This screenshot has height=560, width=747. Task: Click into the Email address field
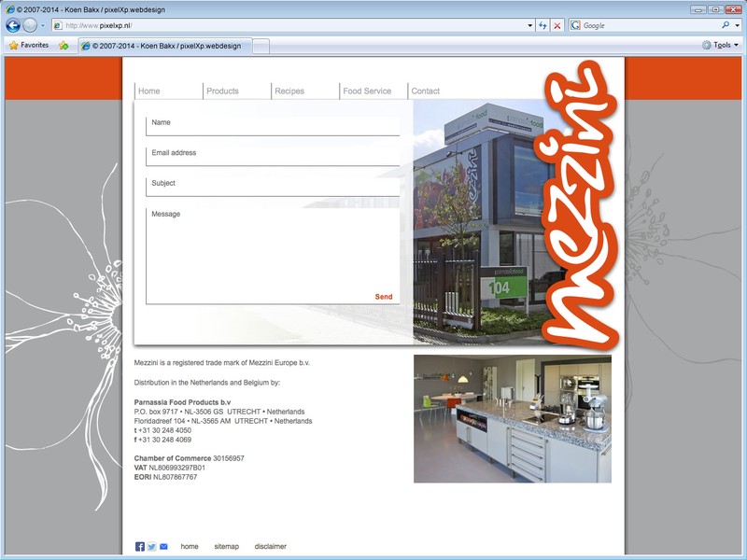point(273,155)
